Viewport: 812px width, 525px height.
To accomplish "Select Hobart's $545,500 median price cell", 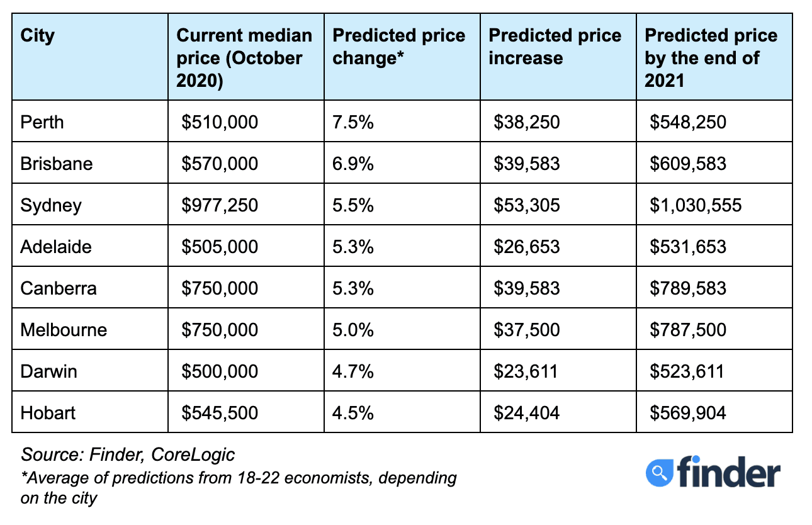I will [x=220, y=413].
